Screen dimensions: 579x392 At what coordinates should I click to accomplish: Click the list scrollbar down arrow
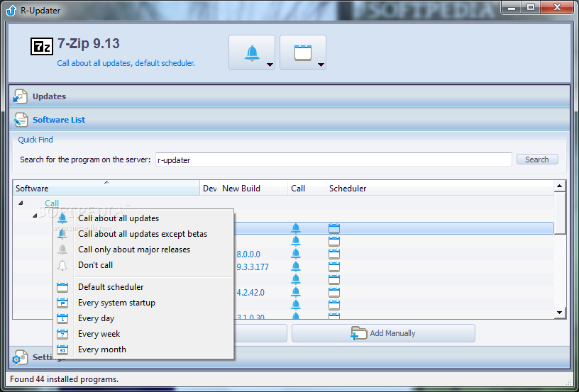559,313
